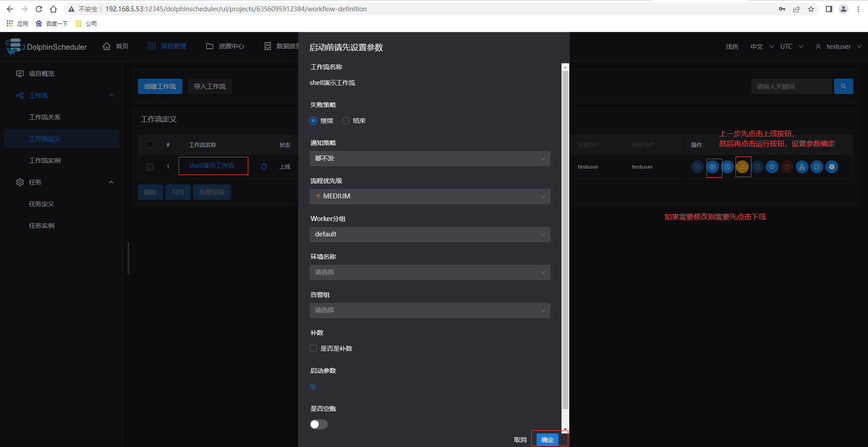Click the copy workflow icon in operations

pyautogui.click(x=757, y=167)
